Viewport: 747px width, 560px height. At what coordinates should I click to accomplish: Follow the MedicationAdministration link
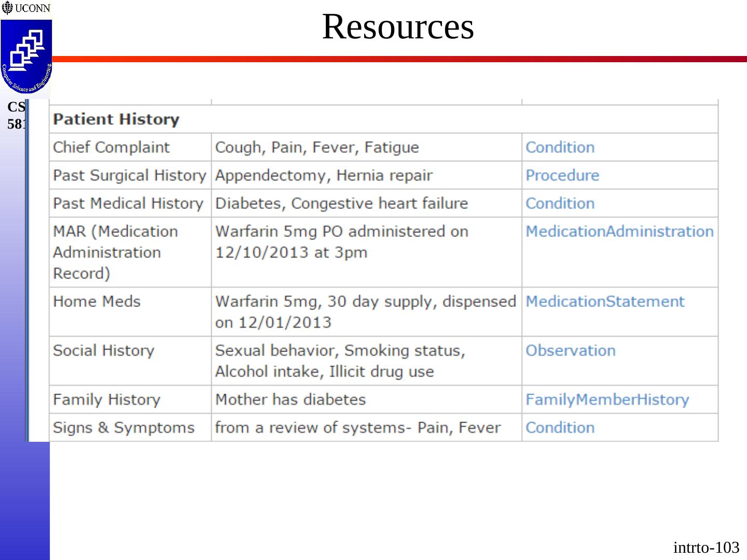619,231
